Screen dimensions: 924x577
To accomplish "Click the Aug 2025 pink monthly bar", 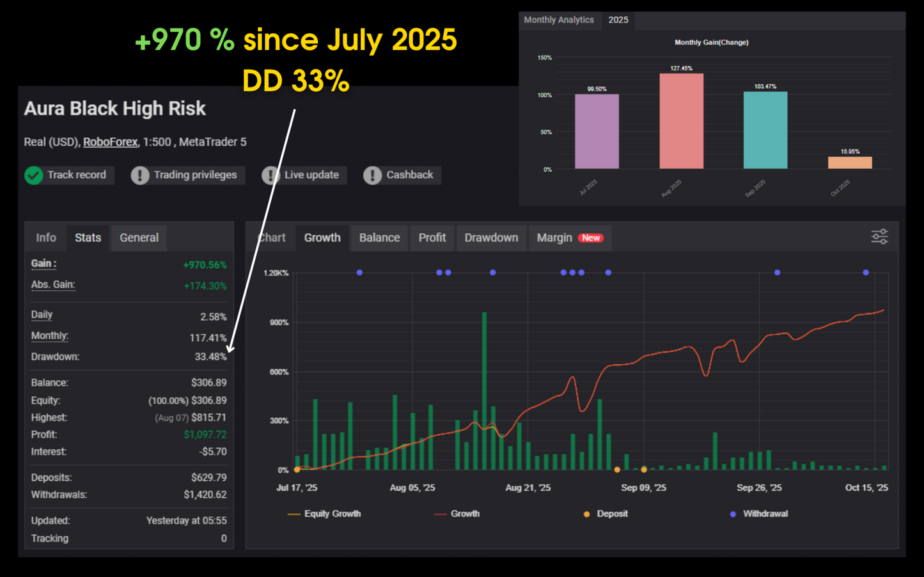I will click(x=681, y=121).
